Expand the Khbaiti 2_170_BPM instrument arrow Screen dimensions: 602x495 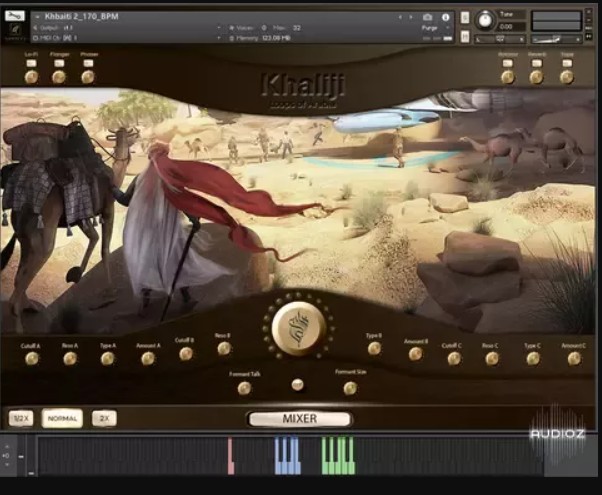(38, 17)
